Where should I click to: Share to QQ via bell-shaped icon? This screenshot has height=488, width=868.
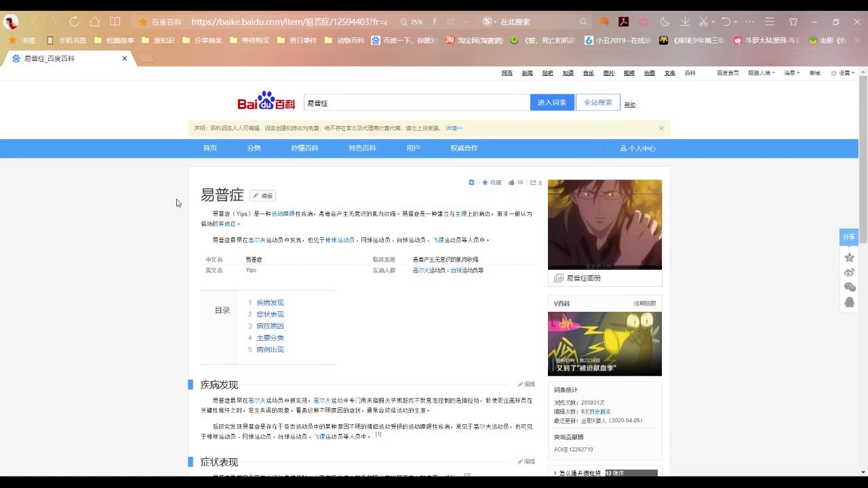point(849,302)
